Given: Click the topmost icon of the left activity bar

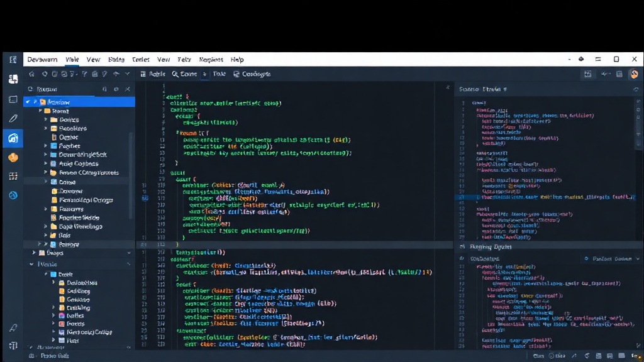Looking at the screenshot, I should click(x=13, y=60).
